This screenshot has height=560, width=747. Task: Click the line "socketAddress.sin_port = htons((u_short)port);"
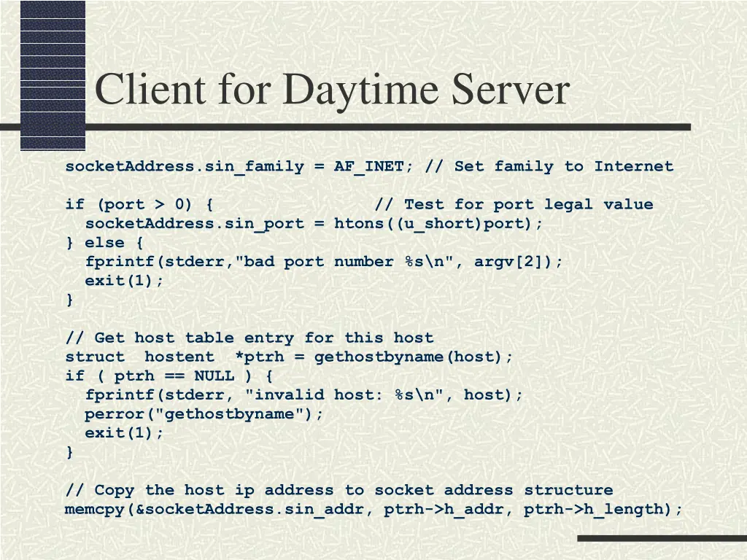314,224
